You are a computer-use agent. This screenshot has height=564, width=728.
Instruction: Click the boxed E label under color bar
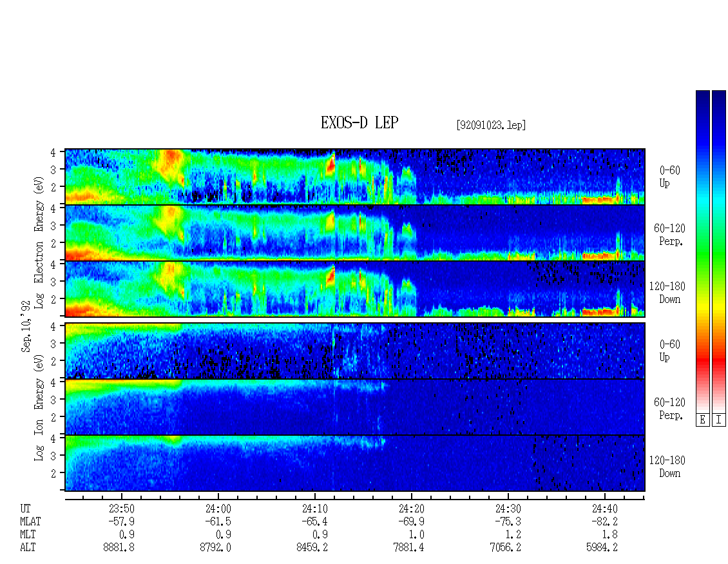pos(702,420)
